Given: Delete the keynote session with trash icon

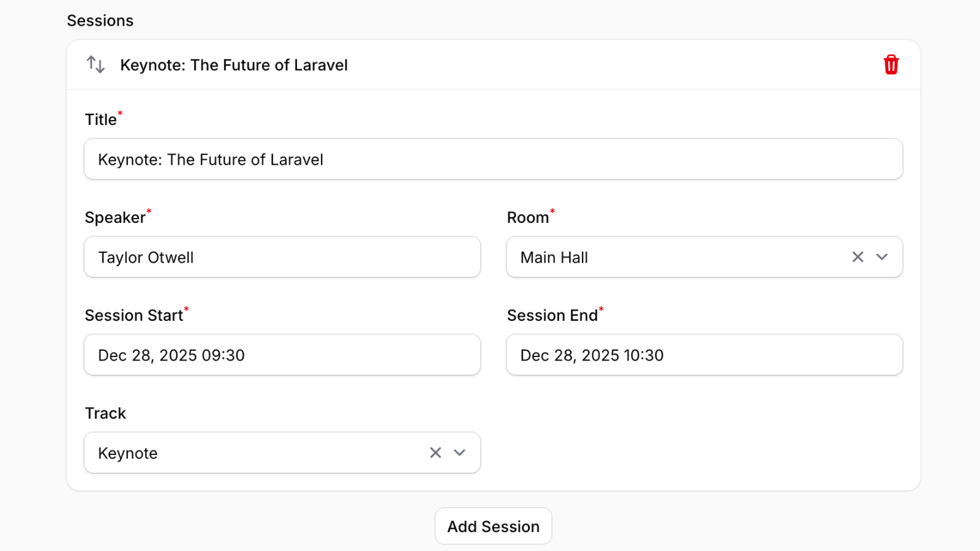Looking at the screenshot, I should click(x=891, y=64).
